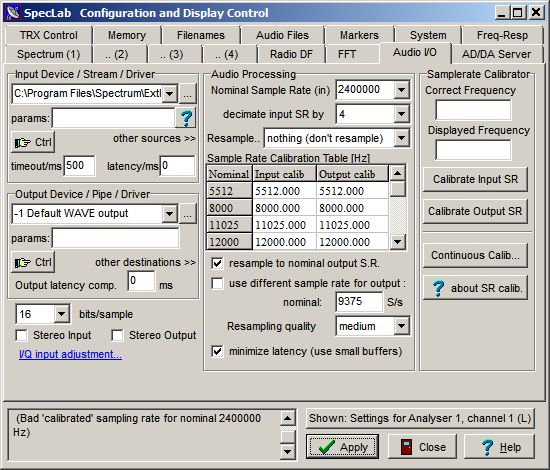Screen dimensions: 550x470
Task: Click the Calibrate Input SR button
Action: [475, 179]
